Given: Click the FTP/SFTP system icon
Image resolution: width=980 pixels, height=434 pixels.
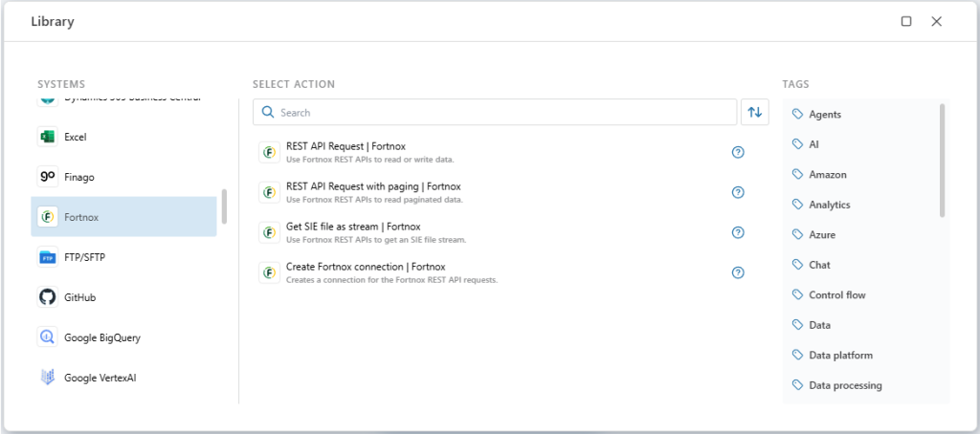Looking at the screenshot, I should 47,257.
